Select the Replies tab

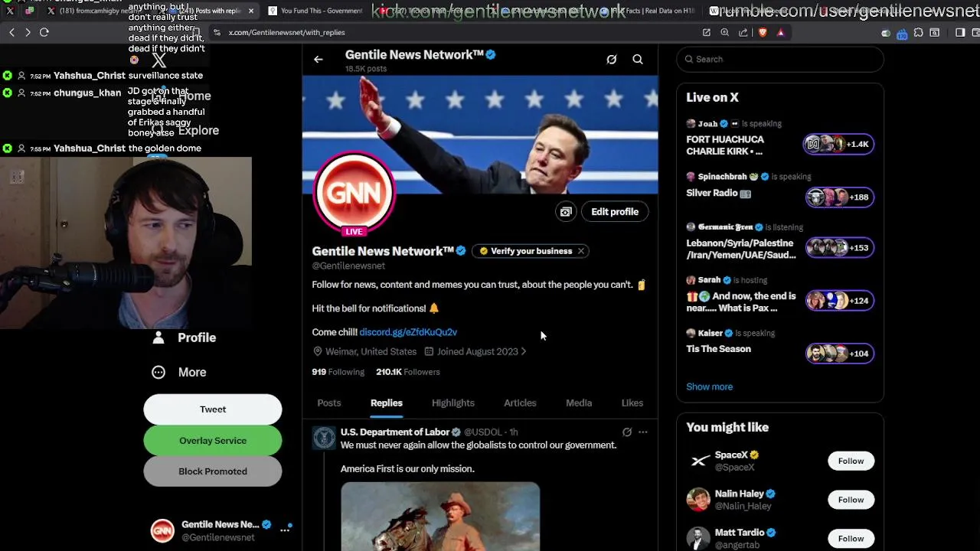click(387, 403)
